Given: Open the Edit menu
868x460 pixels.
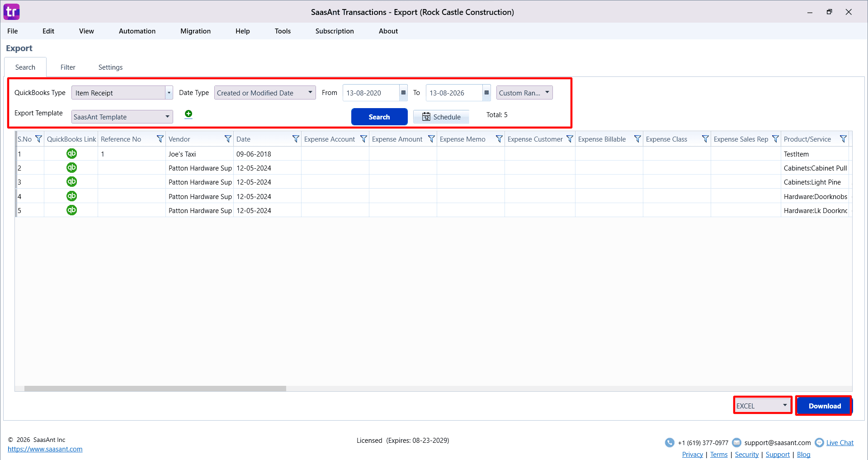Looking at the screenshot, I should click(x=48, y=31).
